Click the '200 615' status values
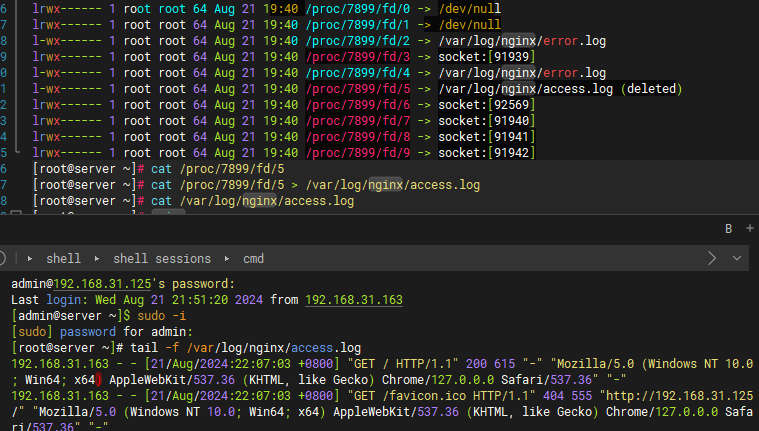Screen dimensions: 759x431 coord(490,364)
